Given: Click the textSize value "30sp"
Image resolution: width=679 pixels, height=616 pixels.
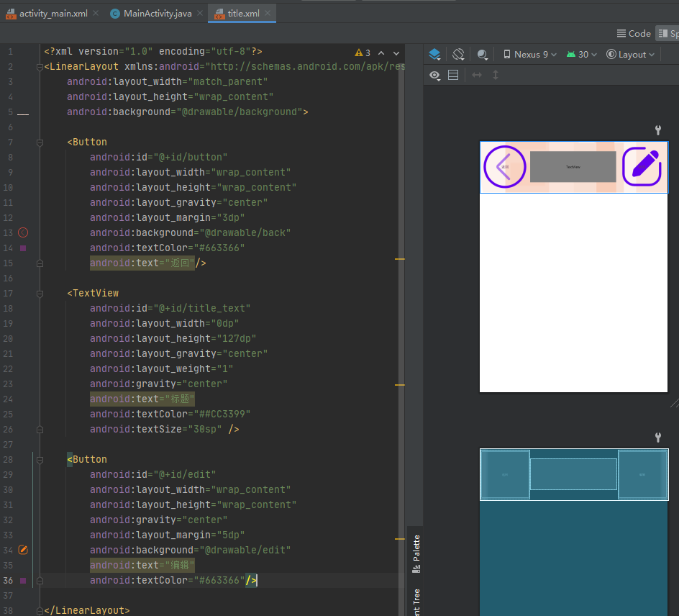Looking at the screenshot, I should click(205, 430).
